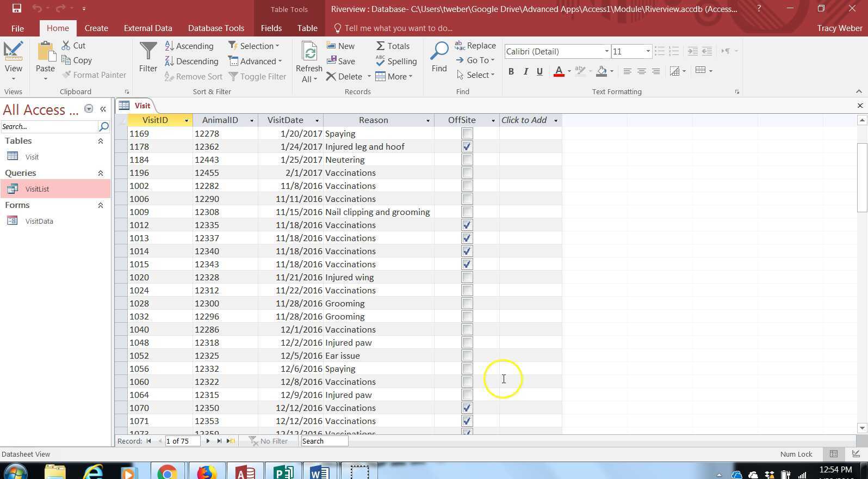Click Save record in Records group
868x479 pixels.
[341, 62]
